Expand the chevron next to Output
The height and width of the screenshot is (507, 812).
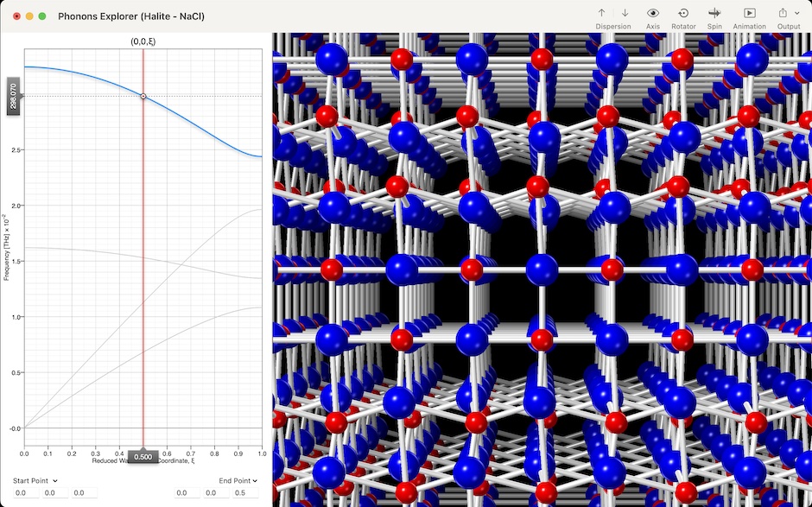point(797,14)
